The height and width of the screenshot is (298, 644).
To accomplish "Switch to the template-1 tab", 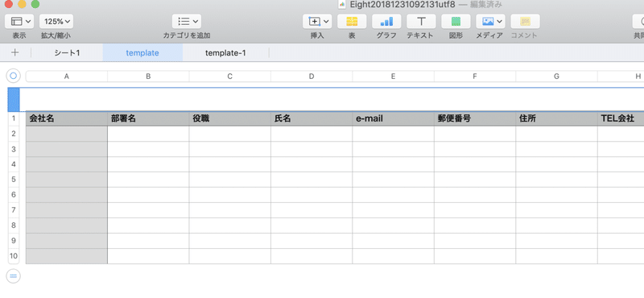I will tap(225, 52).
